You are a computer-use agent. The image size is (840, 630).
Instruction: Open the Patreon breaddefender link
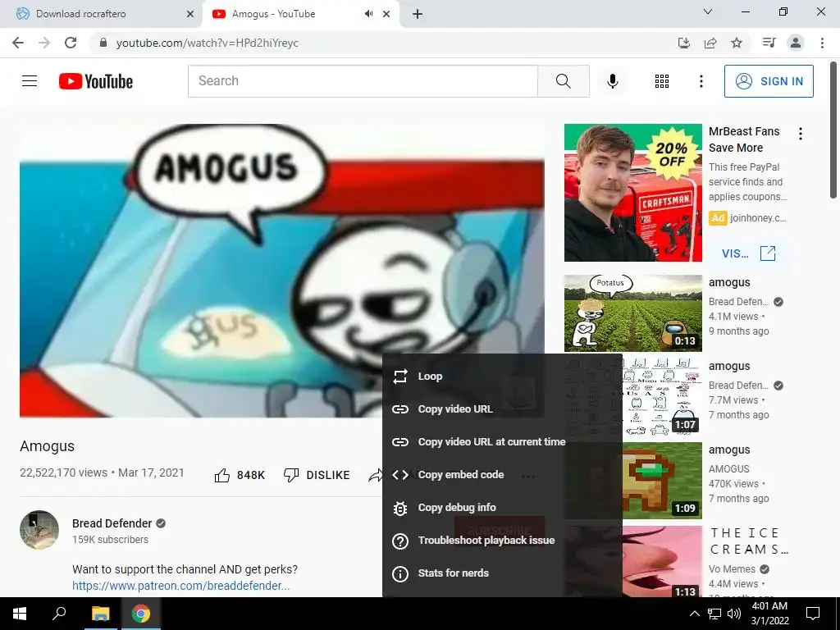(181, 586)
